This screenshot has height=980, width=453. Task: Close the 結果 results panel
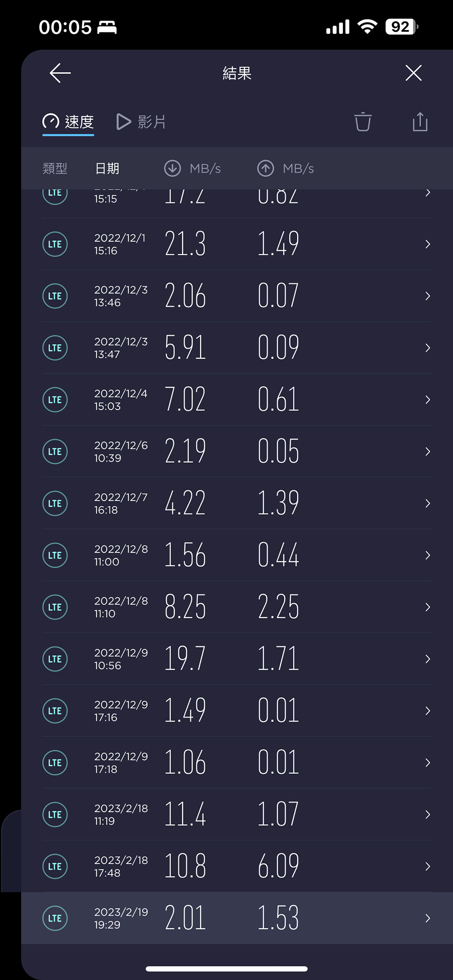point(413,73)
